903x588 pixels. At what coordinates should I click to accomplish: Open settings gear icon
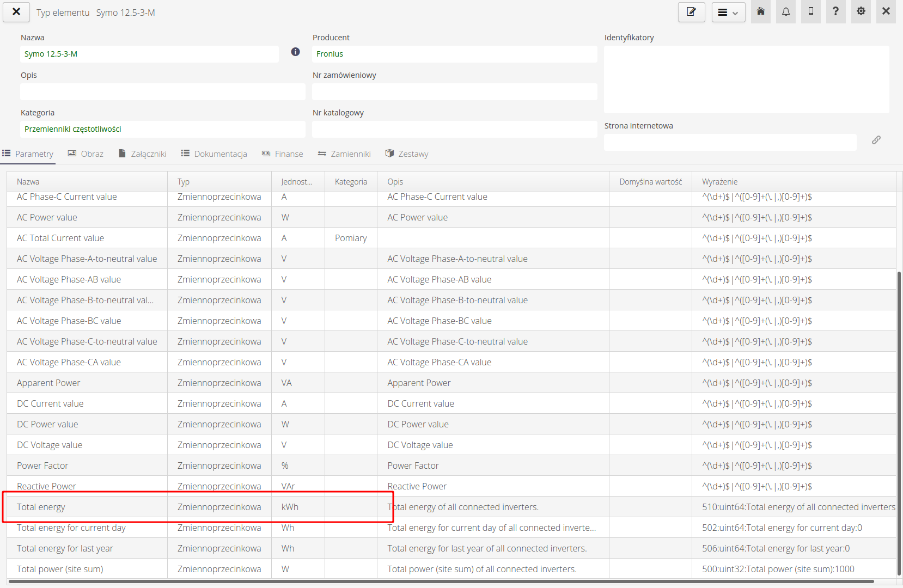[x=861, y=11]
